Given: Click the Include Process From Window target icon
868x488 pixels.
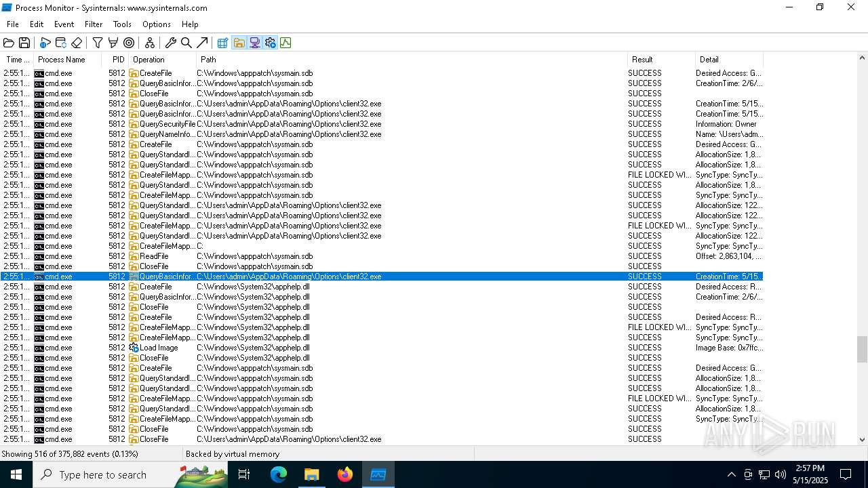Looking at the screenshot, I should click(129, 43).
